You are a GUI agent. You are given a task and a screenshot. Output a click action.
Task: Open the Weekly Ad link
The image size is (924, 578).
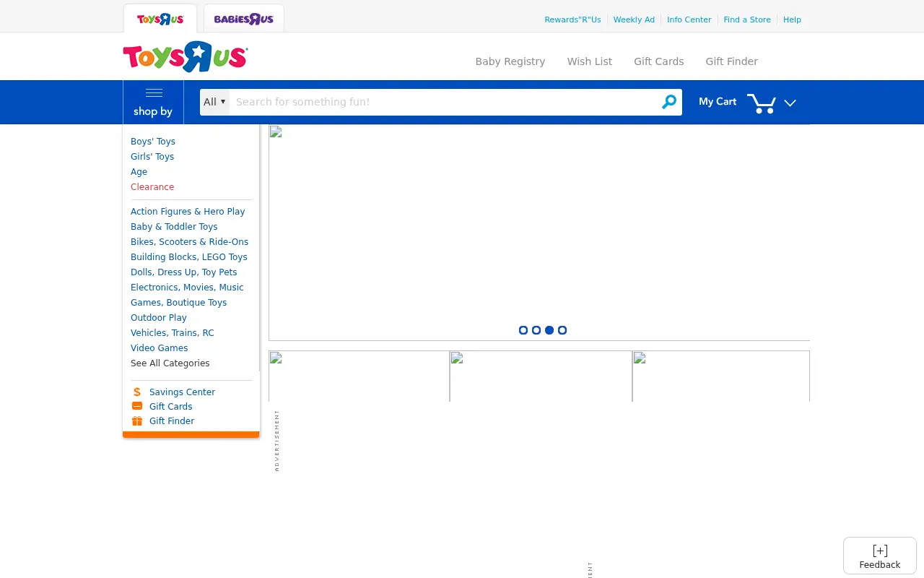coord(634,20)
